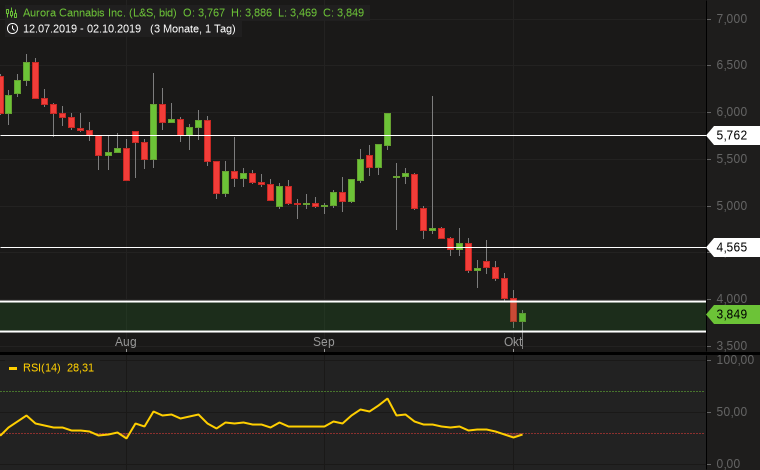
Task: Click the 0,00 RSI axis label
Action: tap(728, 464)
